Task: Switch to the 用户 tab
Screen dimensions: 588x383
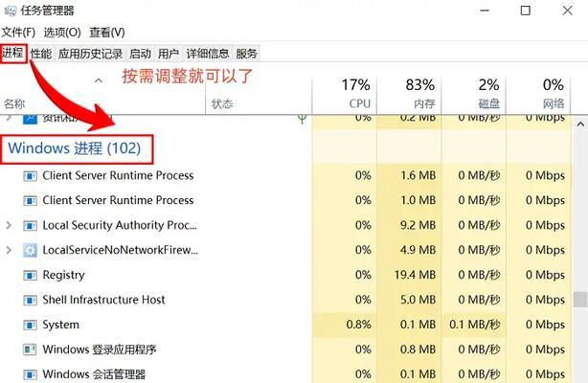Action: coord(169,54)
